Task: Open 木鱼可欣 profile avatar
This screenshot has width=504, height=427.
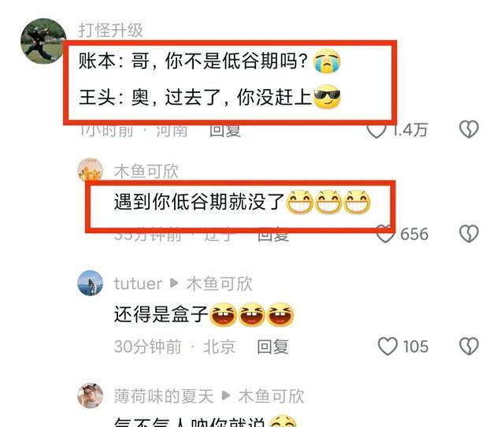Action: point(91,170)
